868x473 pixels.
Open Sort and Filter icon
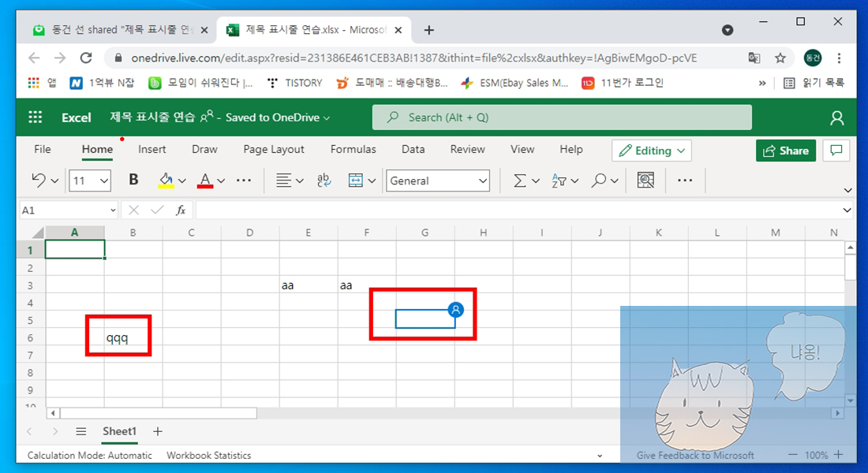click(559, 181)
